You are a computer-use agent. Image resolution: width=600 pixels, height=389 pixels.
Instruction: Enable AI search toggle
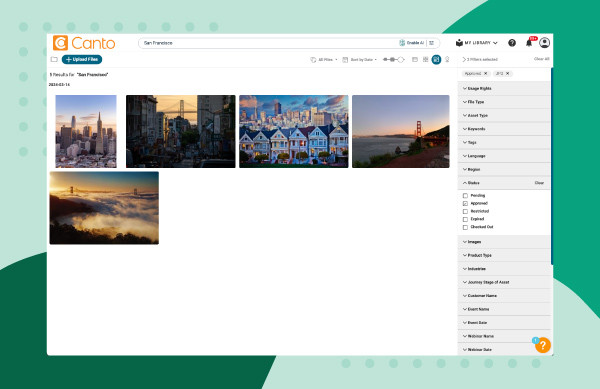(411, 43)
